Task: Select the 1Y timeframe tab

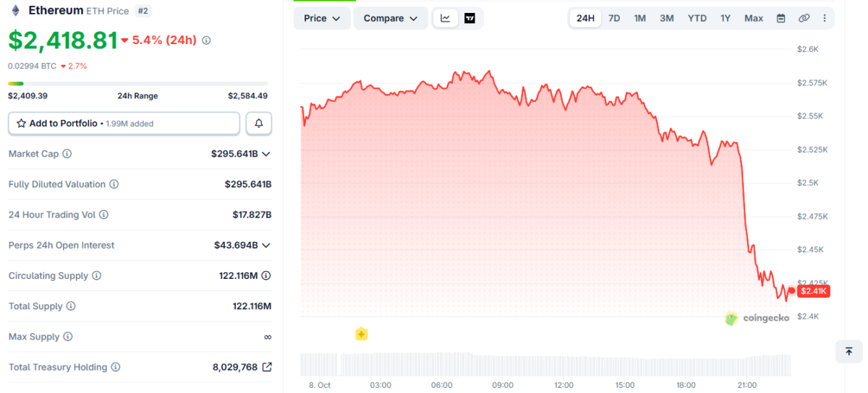Action: pos(726,18)
